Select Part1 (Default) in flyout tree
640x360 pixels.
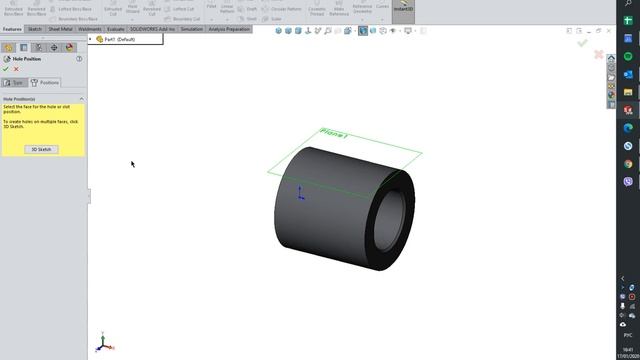(116, 39)
